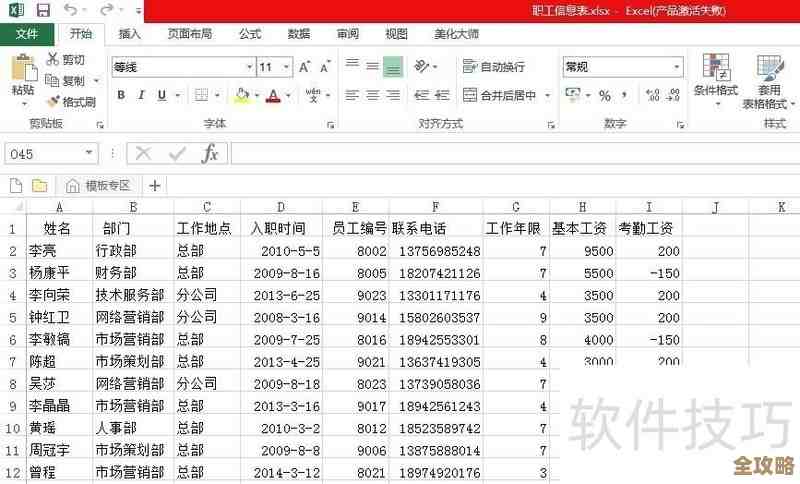Viewport: 800px width, 484px height.
Task: Click the text orientation icon
Action: point(422,66)
